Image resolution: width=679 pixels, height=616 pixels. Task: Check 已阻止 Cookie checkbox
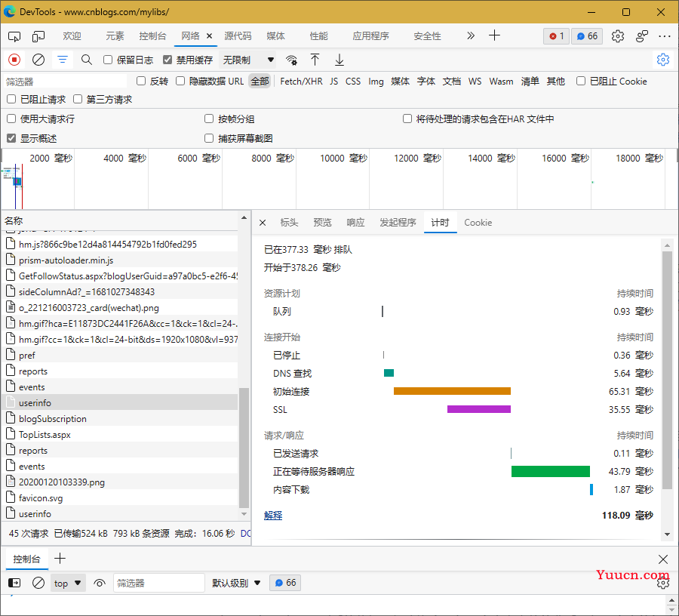[581, 81]
